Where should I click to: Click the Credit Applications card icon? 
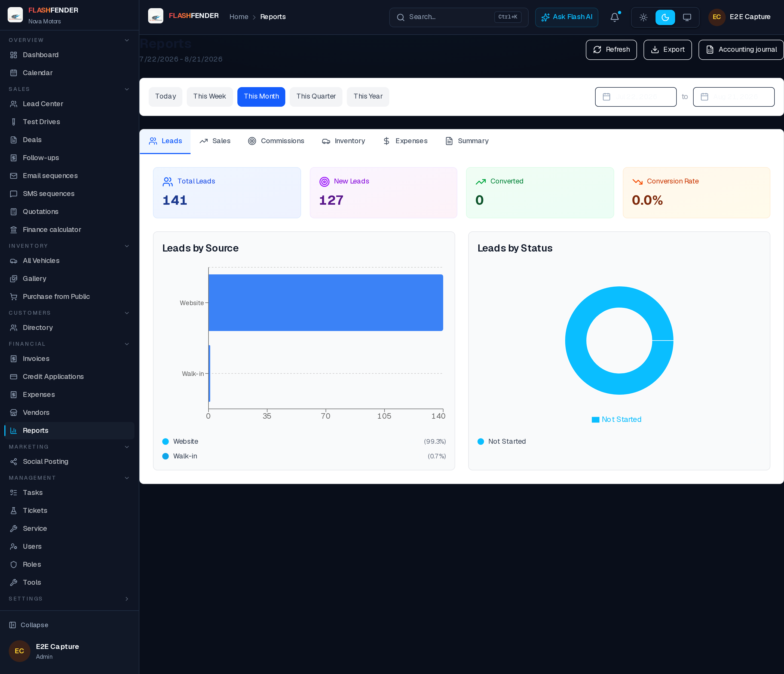(x=14, y=376)
